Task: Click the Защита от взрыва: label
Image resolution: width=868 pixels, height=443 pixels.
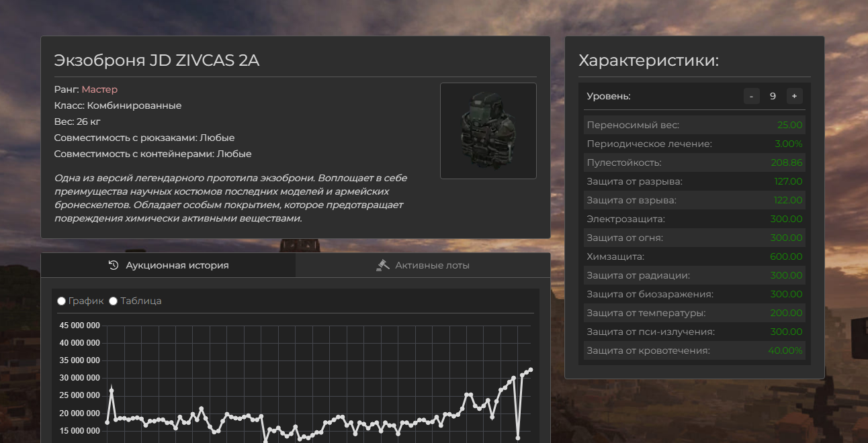Action: click(632, 200)
